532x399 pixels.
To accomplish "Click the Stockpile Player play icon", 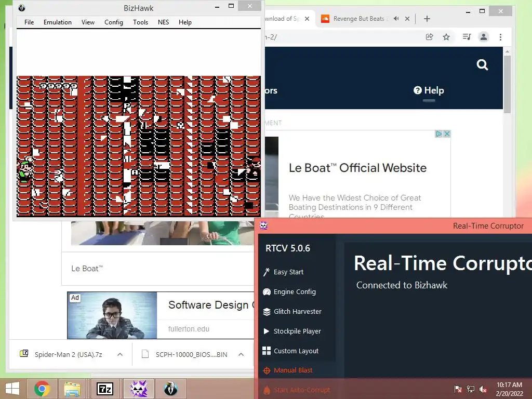I will (x=267, y=331).
